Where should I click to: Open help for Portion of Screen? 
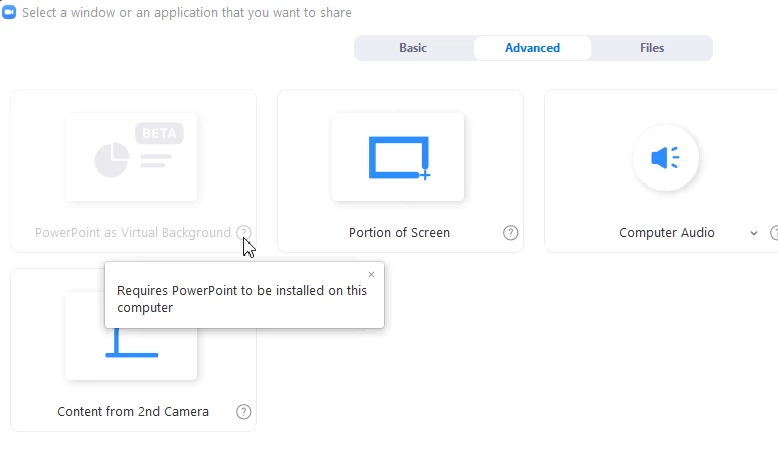click(510, 233)
